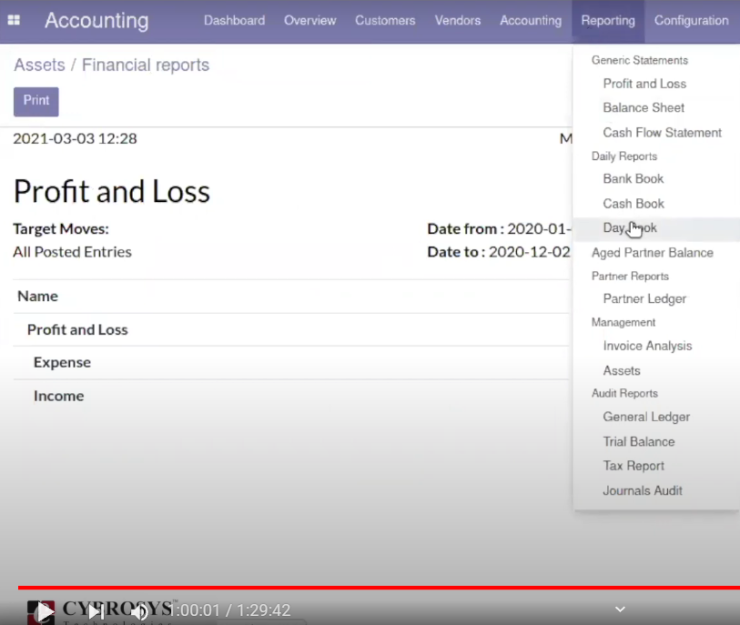
Task: Open the Configuration menu
Action: coord(691,20)
